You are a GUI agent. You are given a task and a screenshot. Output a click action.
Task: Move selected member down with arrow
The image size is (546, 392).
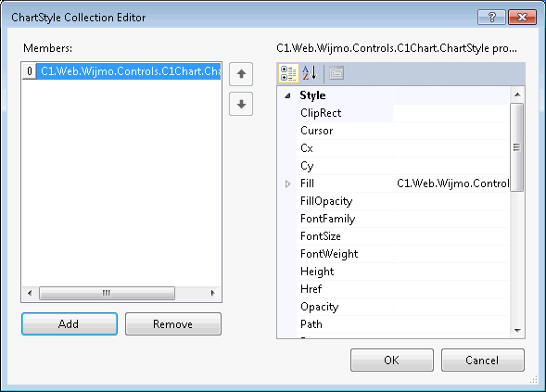(241, 104)
